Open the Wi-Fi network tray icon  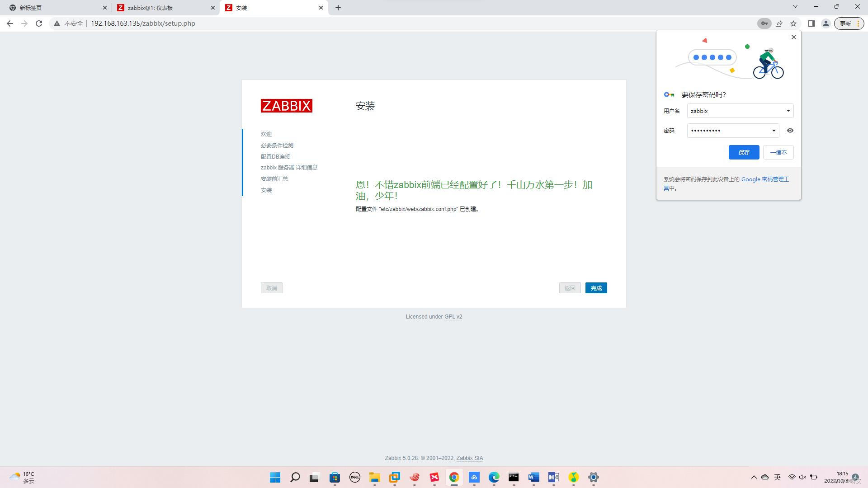click(792, 477)
